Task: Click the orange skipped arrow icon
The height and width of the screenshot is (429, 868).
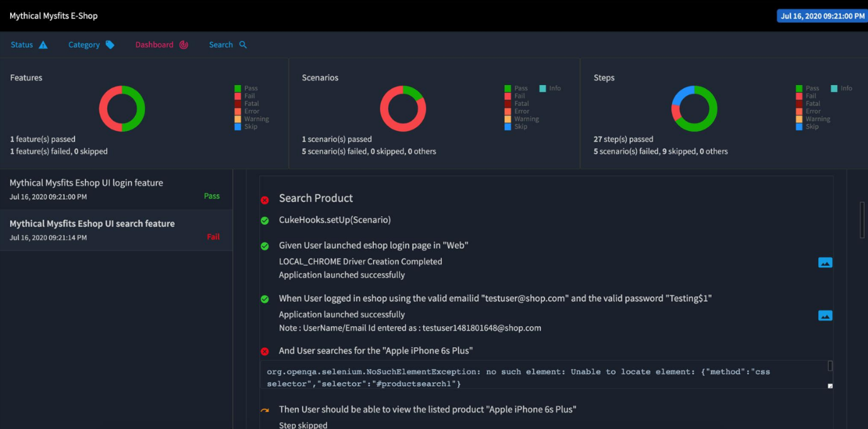Action: click(265, 410)
